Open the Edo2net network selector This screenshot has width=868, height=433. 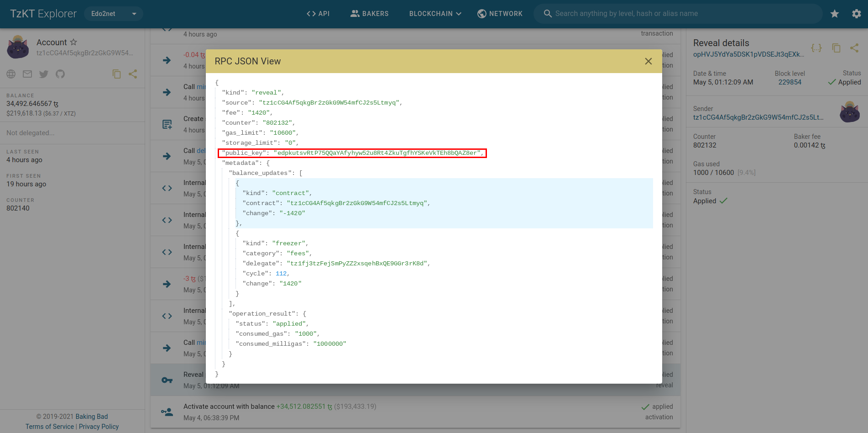pos(113,14)
